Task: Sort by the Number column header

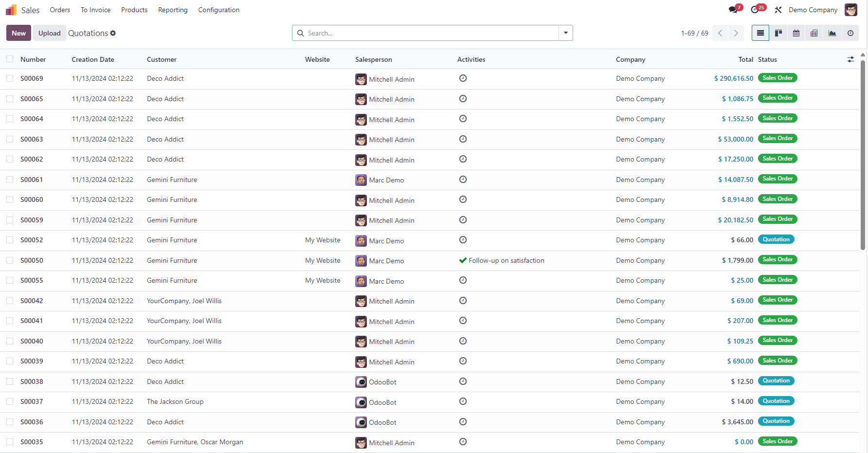Action: [x=33, y=59]
